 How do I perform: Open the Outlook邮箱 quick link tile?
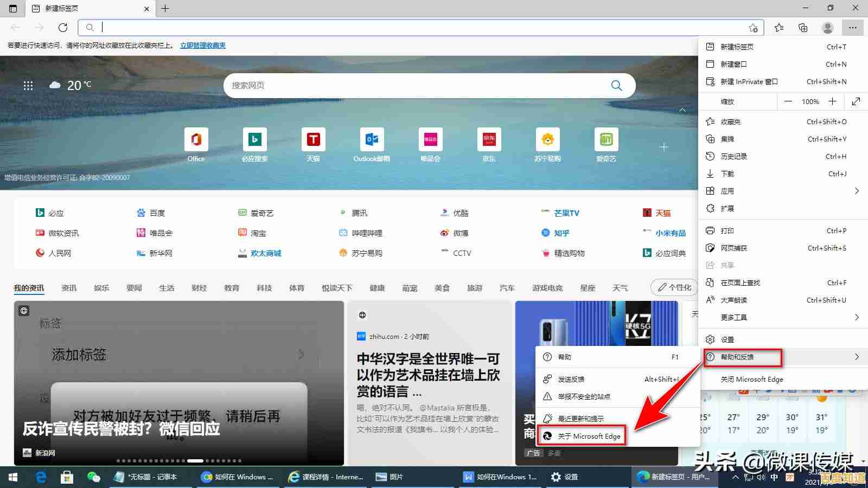point(372,140)
